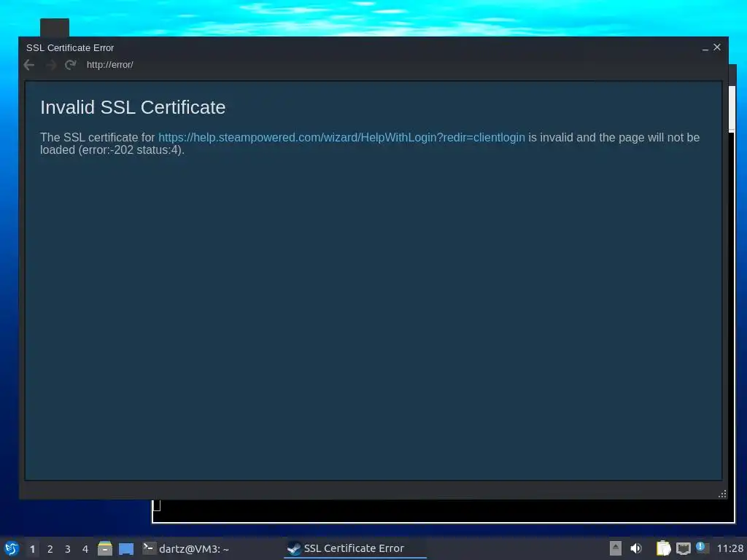
Task: Open the Lubuntu start menu
Action: 12,548
